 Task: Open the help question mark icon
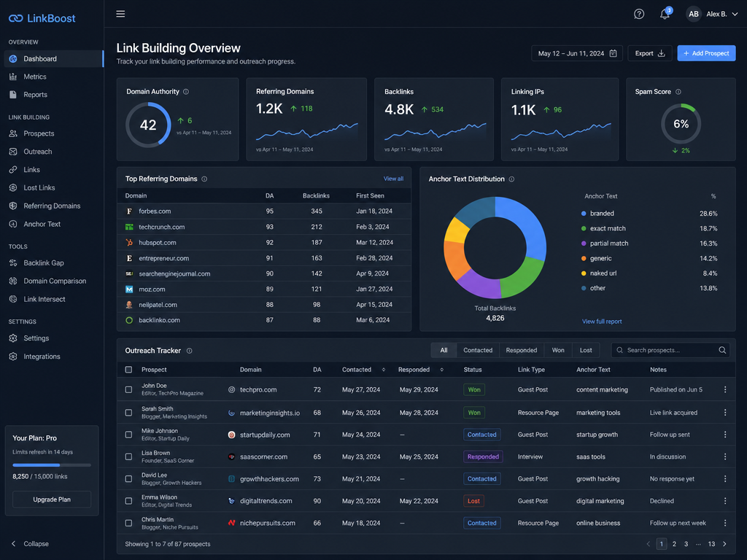[x=639, y=15]
